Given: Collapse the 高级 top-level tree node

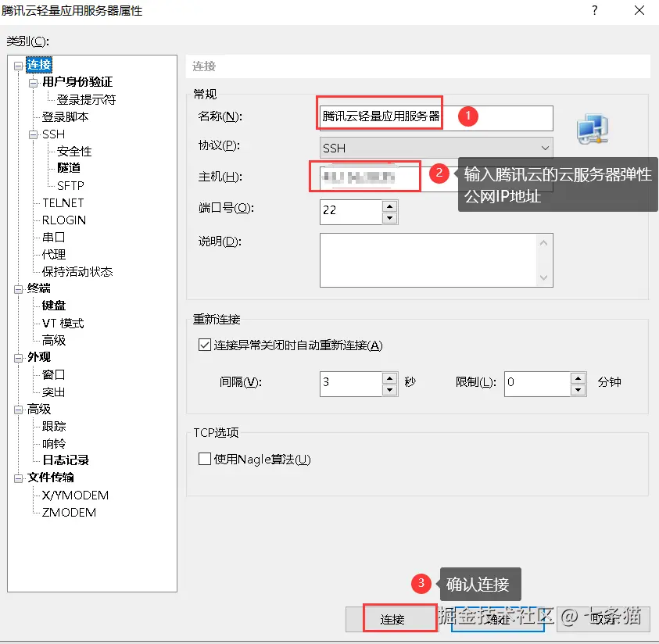Looking at the screenshot, I should [18, 410].
